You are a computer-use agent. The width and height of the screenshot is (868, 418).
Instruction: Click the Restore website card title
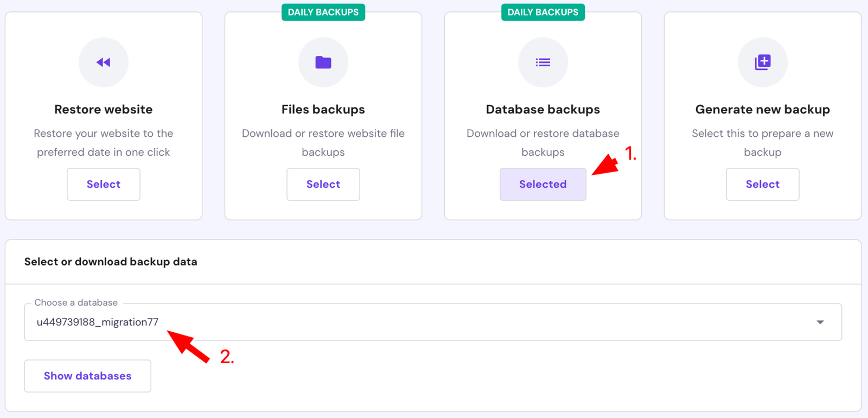pyautogui.click(x=103, y=109)
